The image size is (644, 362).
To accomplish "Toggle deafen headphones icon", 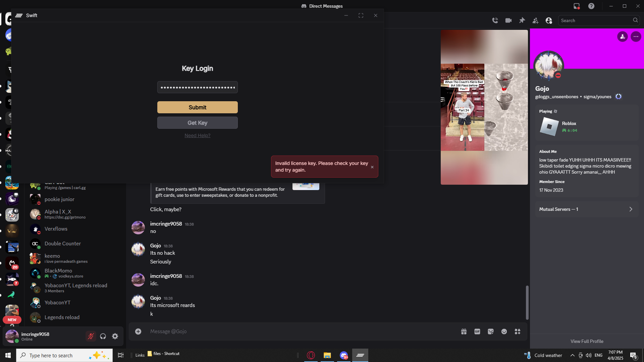I will [x=103, y=336].
